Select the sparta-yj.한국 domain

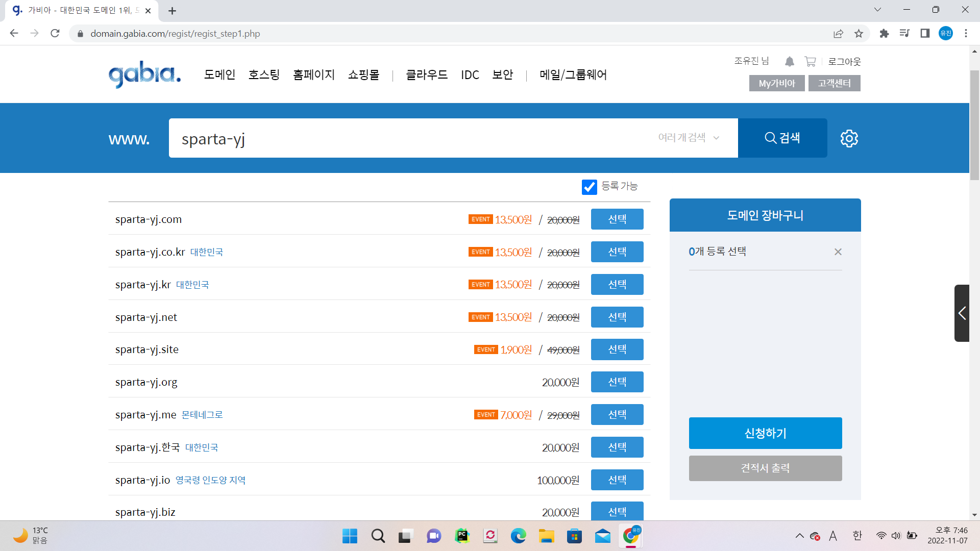[x=617, y=447]
